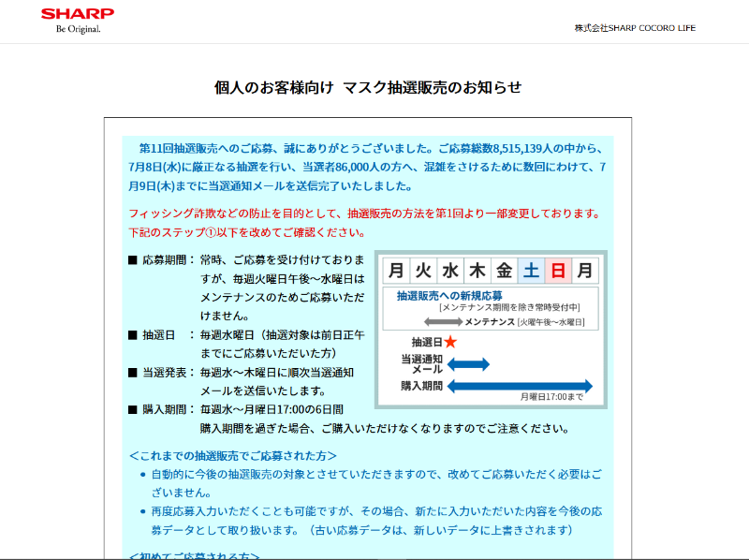Click the 第11回抽選販売 announcement paragraph
This screenshot has height=560, width=749.
(367, 168)
